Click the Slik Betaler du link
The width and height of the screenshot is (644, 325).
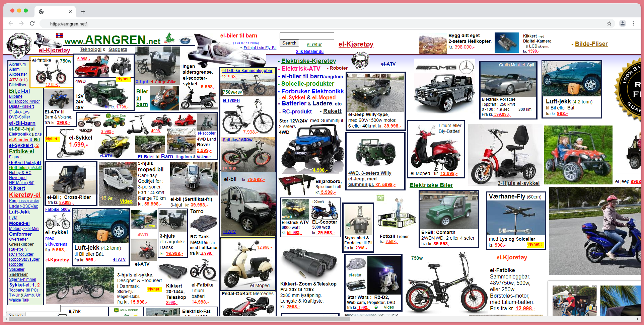click(x=309, y=52)
